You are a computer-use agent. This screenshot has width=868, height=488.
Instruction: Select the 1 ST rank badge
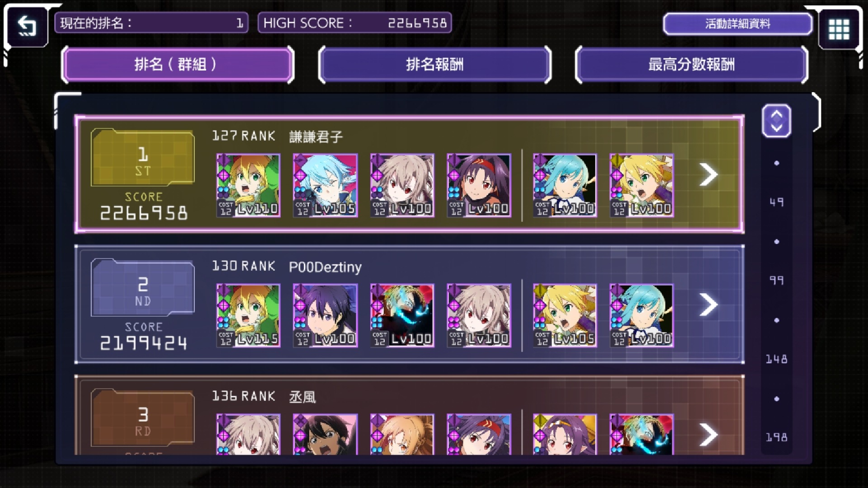[x=143, y=158]
